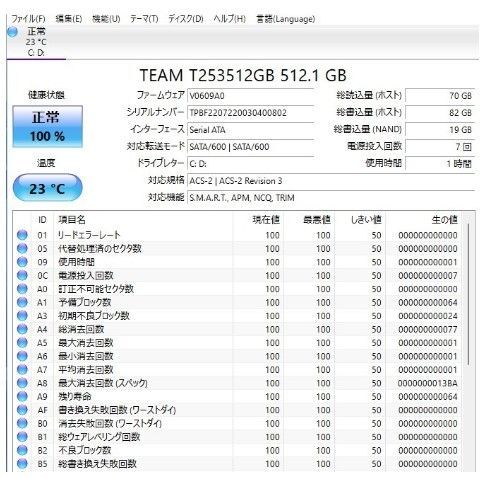The width and height of the screenshot is (484, 477).
Task: Open the 言語(Language) menu
Action: pos(286,19)
